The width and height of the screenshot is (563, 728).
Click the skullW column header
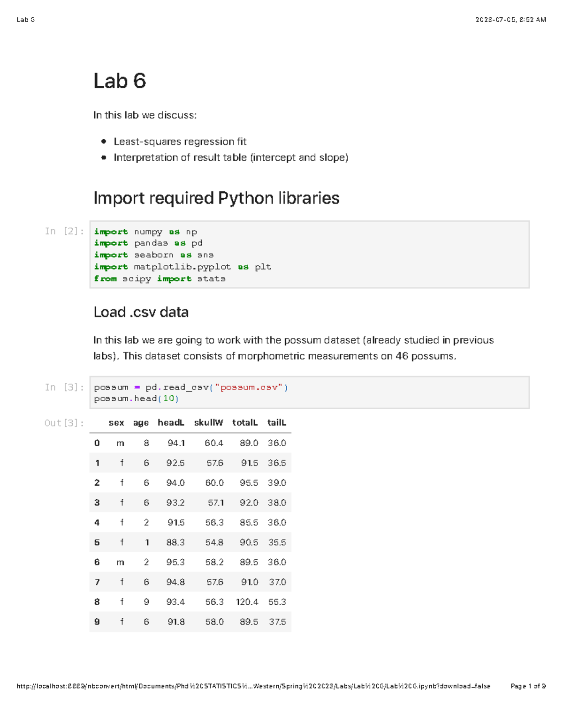pyautogui.click(x=208, y=423)
